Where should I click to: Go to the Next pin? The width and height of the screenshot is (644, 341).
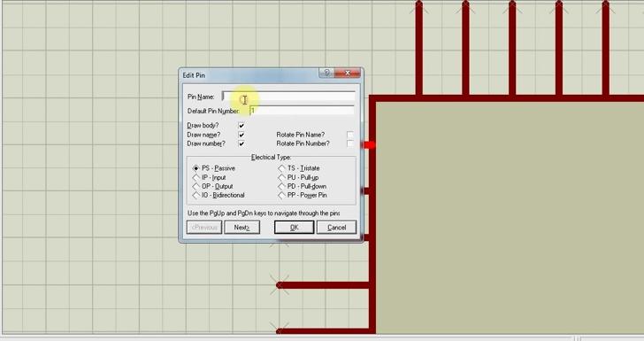(241, 228)
